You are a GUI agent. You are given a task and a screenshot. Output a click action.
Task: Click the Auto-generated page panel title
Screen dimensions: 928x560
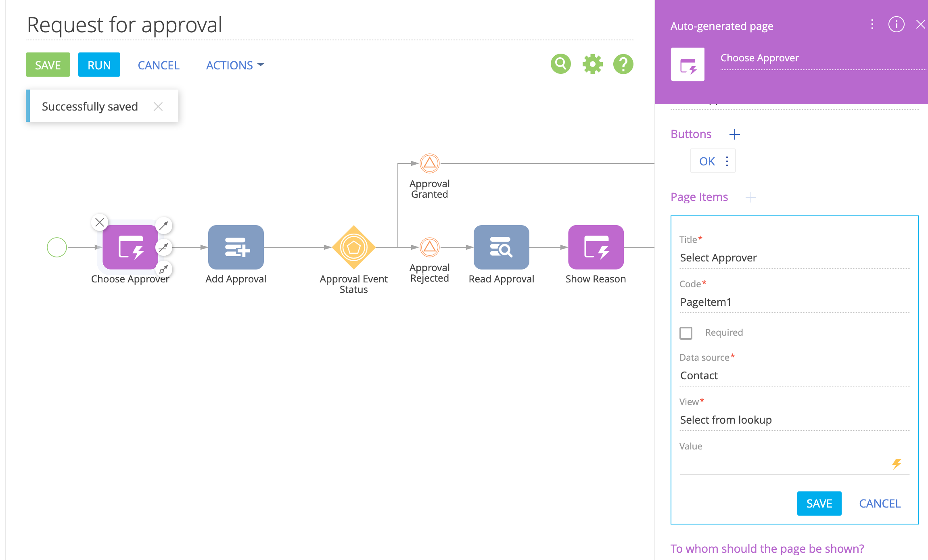[722, 26]
